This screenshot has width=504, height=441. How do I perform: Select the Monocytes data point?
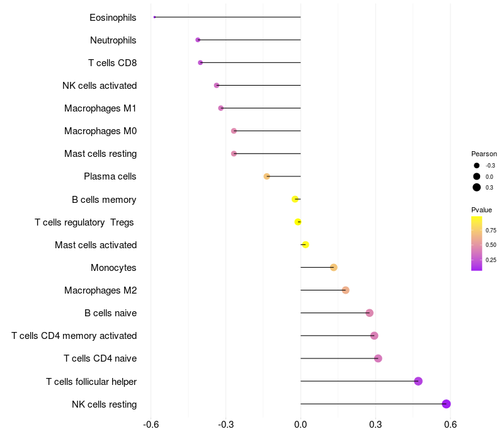(334, 267)
